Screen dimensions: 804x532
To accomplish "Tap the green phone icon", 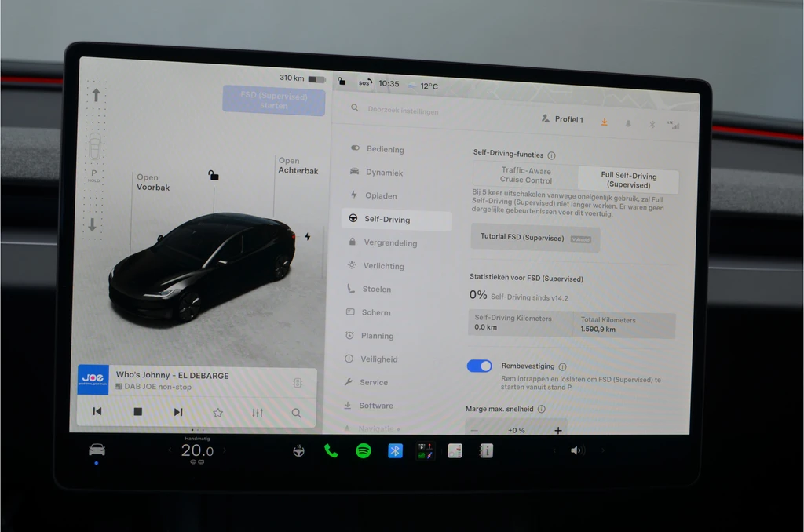I will point(331,451).
